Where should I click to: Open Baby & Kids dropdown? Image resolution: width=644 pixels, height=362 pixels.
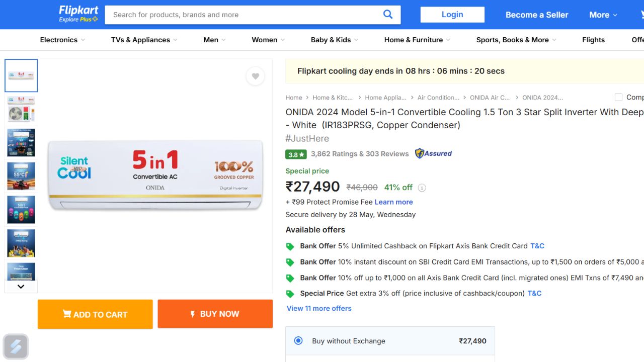(335, 40)
